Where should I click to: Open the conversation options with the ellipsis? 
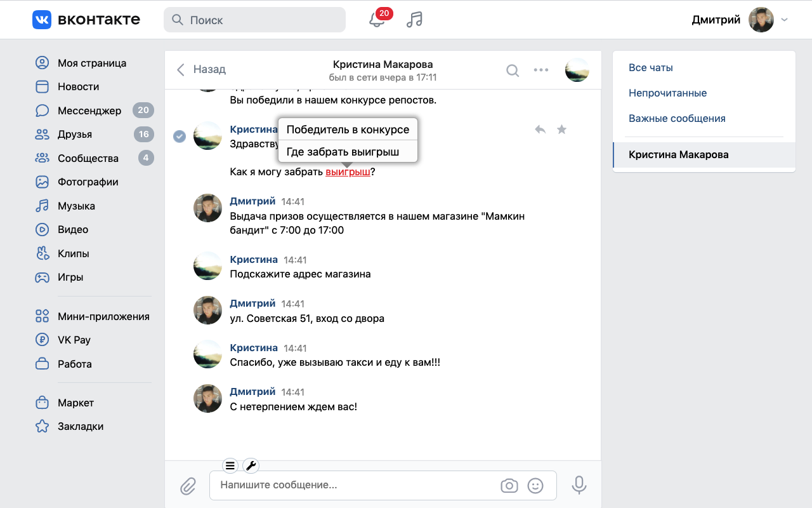[x=541, y=70]
